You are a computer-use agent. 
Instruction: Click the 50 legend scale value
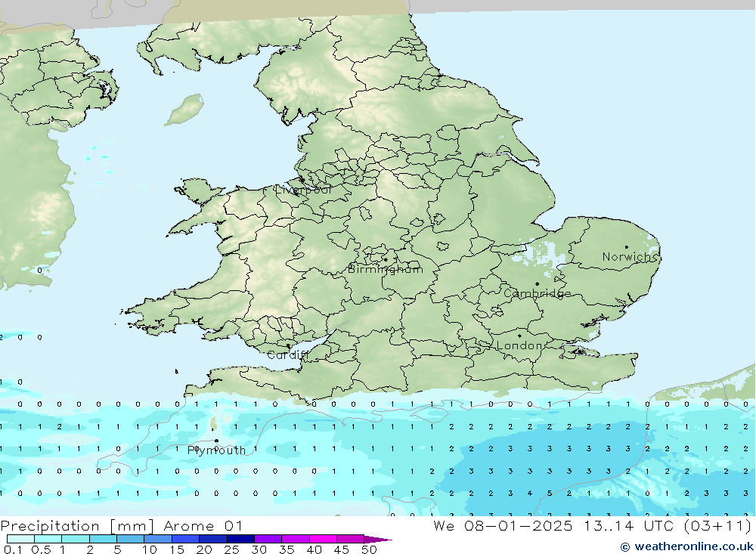(369, 549)
